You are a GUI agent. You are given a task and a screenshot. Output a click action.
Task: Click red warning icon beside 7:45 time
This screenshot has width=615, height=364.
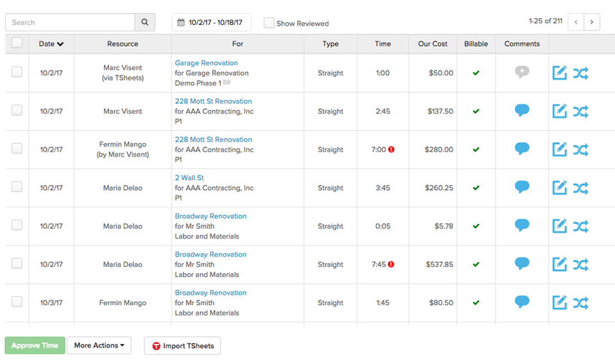391,264
